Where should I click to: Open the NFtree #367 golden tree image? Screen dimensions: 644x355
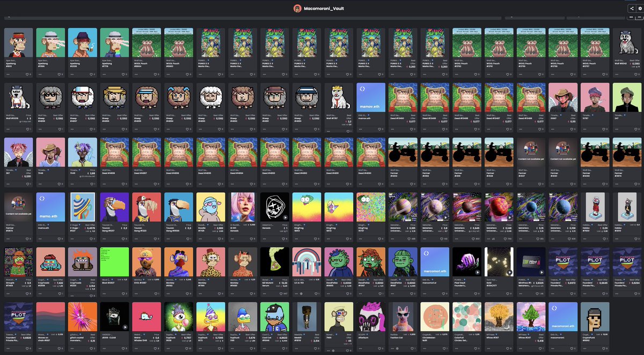click(x=500, y=316)
